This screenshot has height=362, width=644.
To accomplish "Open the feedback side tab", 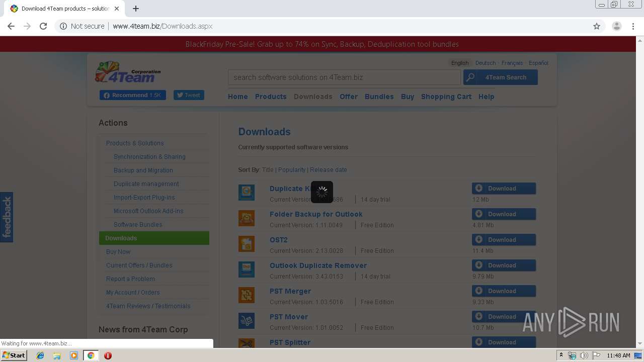I will [x=7, y=217].
